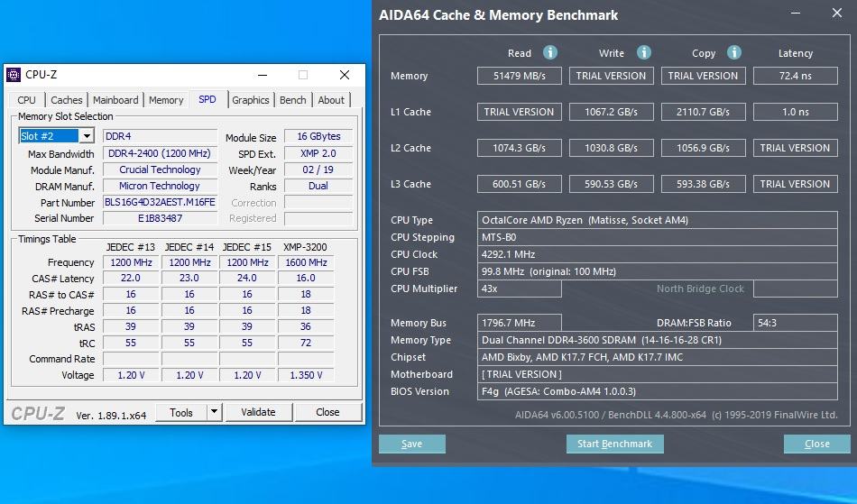Click the Module Manuf. Crucial Technology field
This screenshot has width=857, height=504.
[160, 170]
